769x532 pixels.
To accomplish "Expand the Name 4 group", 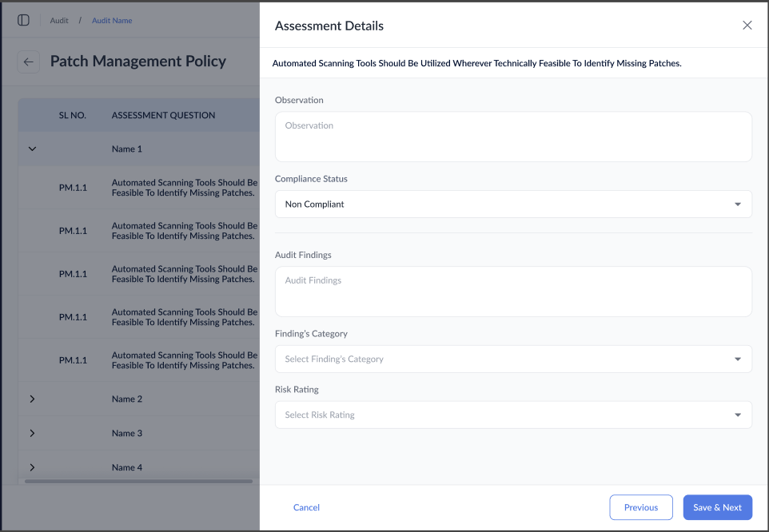I will coord(33,467).
